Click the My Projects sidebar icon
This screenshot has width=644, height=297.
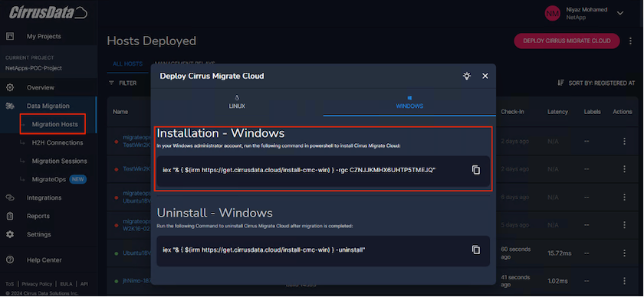tap(10, 37)
